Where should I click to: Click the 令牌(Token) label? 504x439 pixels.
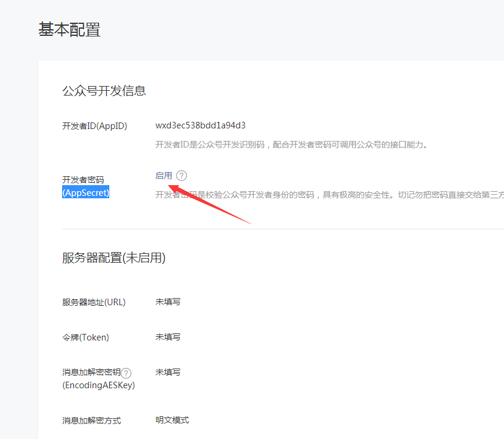click(85, 337)
